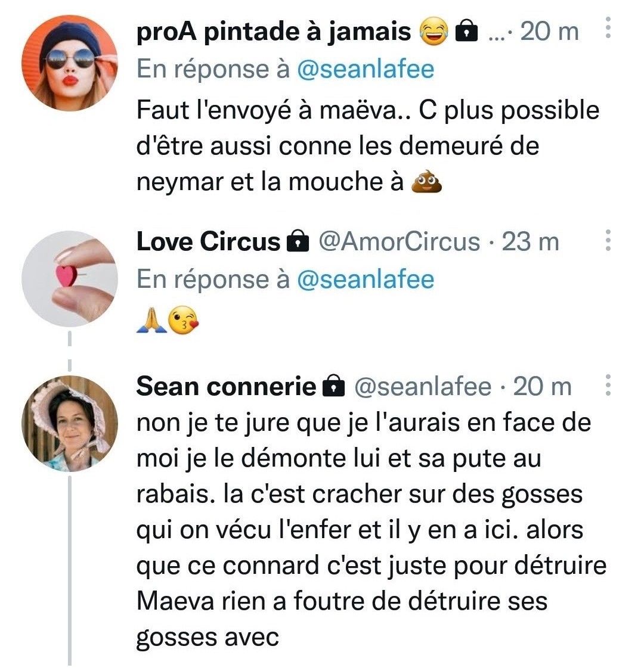Click the praying hands emoji in Love Circus's reply

(149, 320)
